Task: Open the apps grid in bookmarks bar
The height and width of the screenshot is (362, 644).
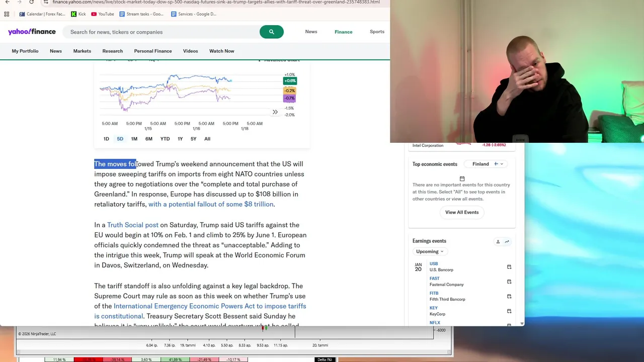Action: point(7,14)
